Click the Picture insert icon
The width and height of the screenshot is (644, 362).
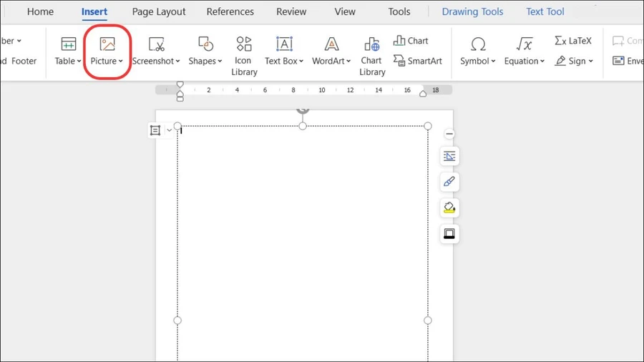107,44
